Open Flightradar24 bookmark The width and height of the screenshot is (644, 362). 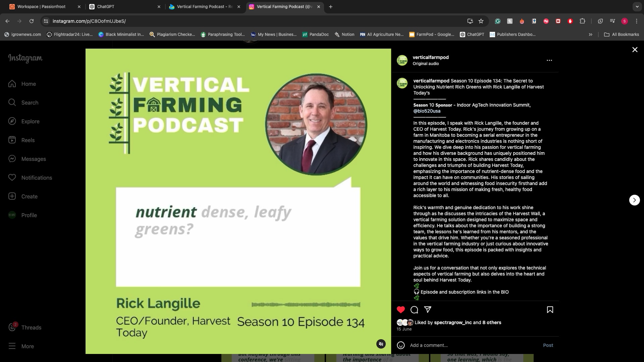point(70,35)
